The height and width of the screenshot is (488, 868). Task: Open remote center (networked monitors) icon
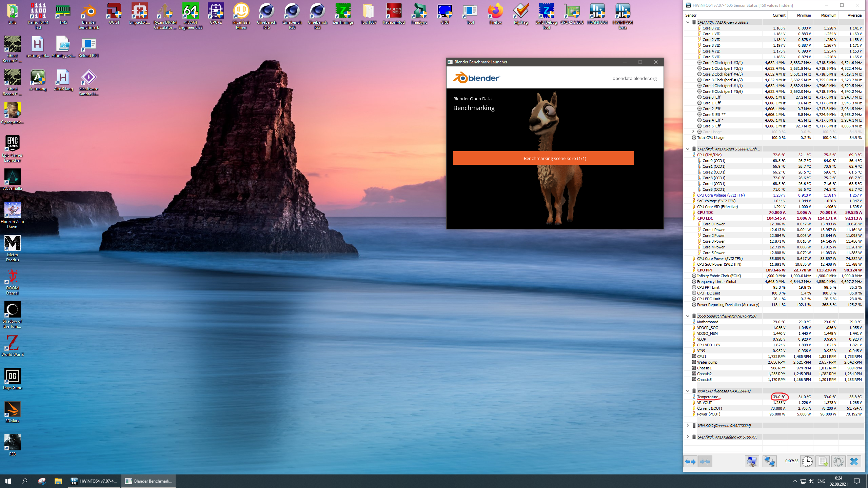click(769, 462)
